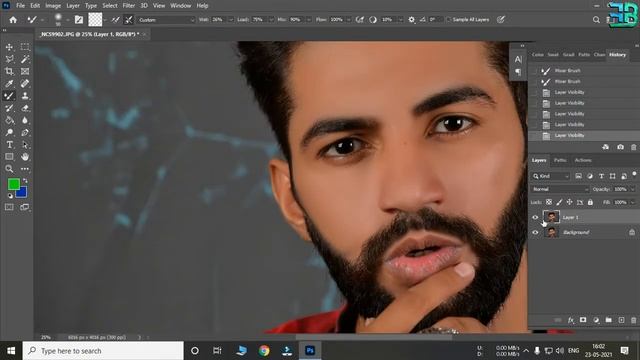Screen dimensions: 640x360
Task: Select the Hand tool
Action: coord(25,157)
